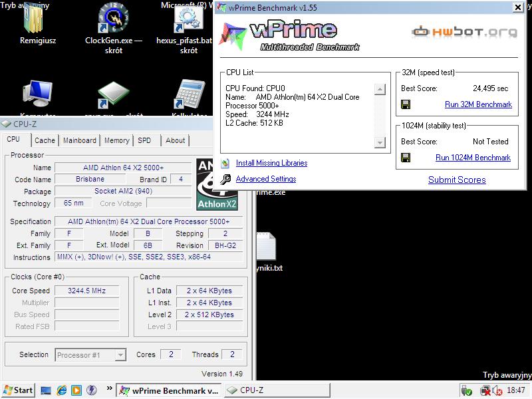Click the taskbar clock showing 18:47
The image size is (532, 399).
(516, 390)
